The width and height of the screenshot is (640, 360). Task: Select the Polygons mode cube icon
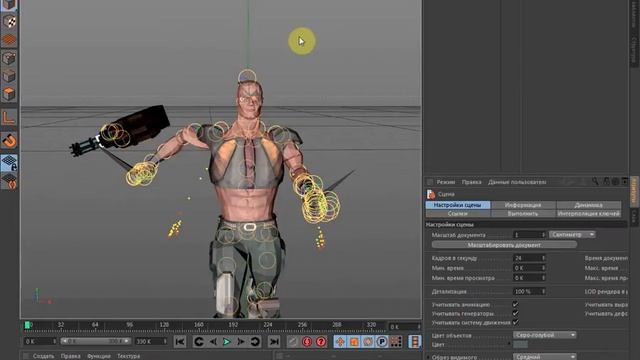click(9, 94)
